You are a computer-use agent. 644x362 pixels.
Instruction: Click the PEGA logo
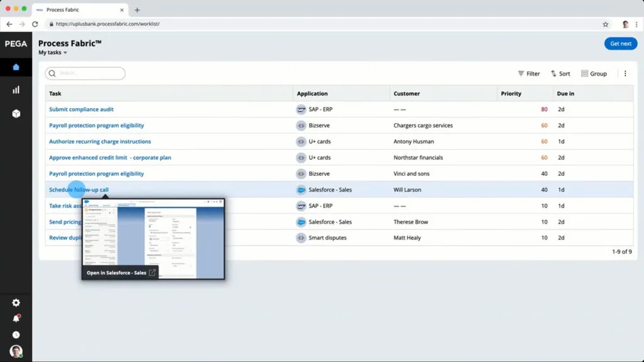click(16, 43)
